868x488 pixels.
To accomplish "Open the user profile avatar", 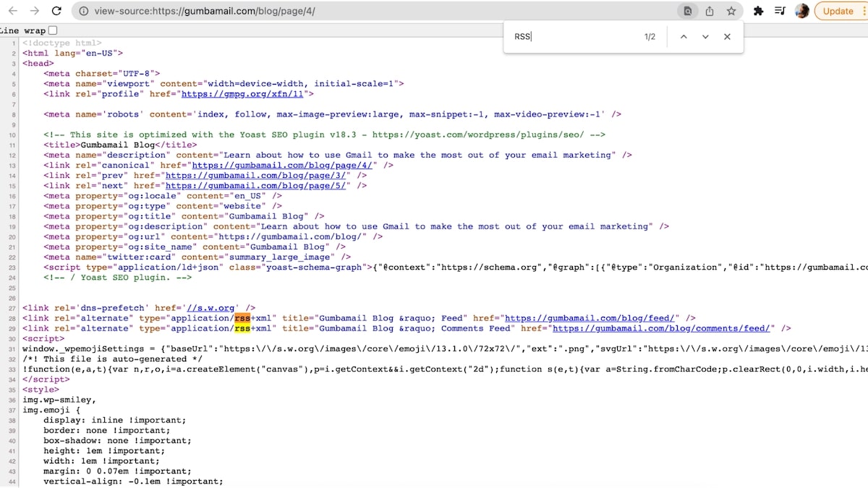I will pos(801,11).
